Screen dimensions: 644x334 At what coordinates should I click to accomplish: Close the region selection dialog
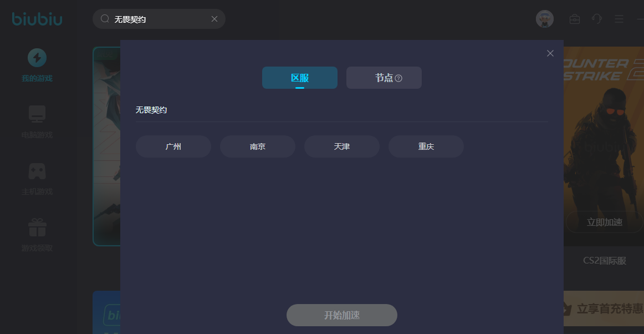coord(550,53)
